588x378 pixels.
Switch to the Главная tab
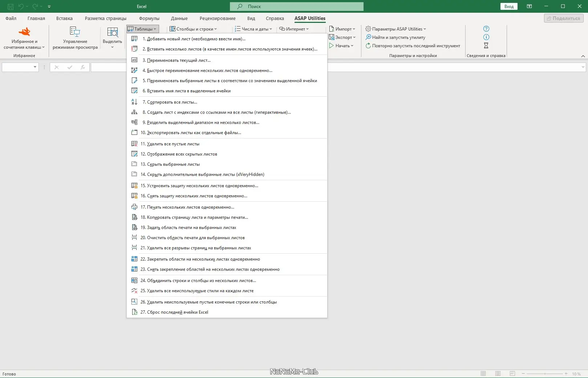pos(36,19)
